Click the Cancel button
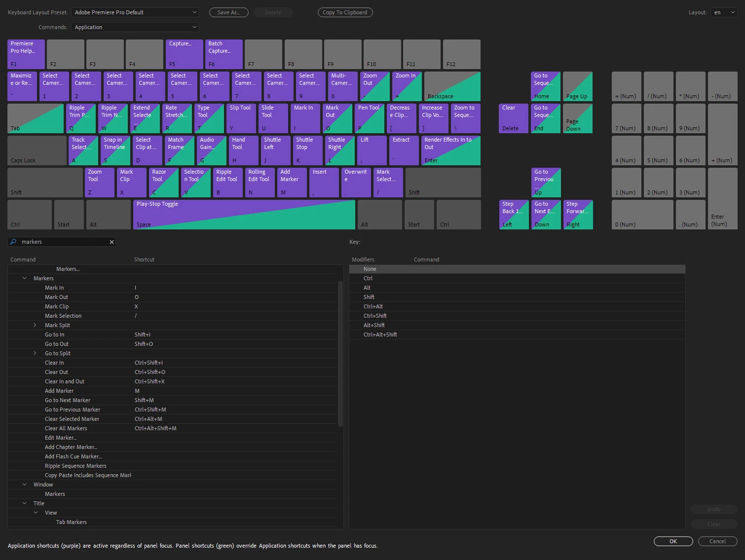 pyautogui.click(x=717, y=541)
